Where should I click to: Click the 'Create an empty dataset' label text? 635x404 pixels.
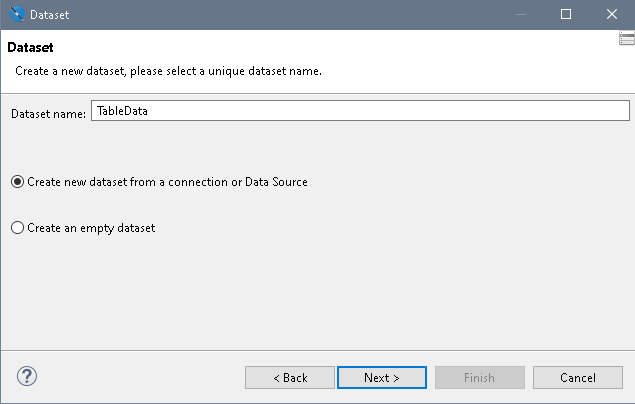[x=91, y=228]
